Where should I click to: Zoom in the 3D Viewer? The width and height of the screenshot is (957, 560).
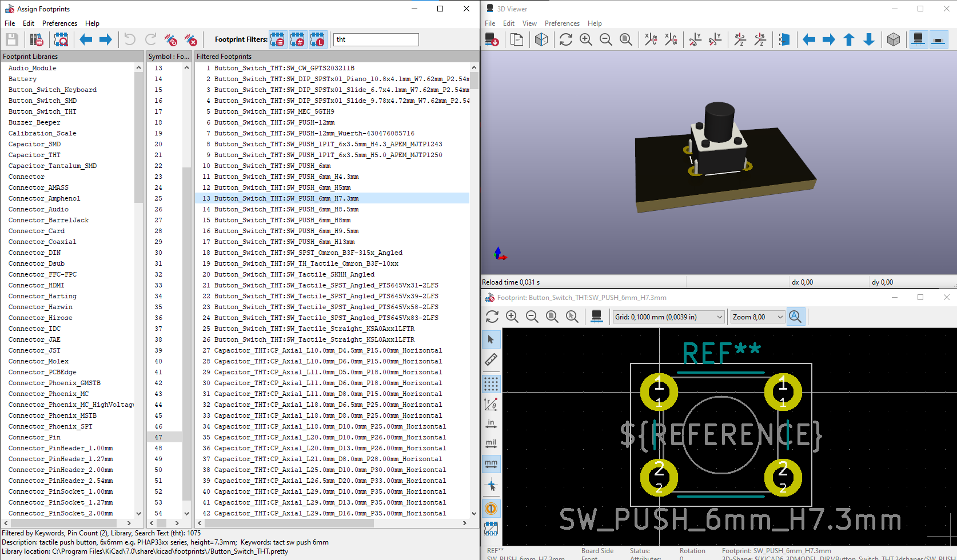click(586, 39)
